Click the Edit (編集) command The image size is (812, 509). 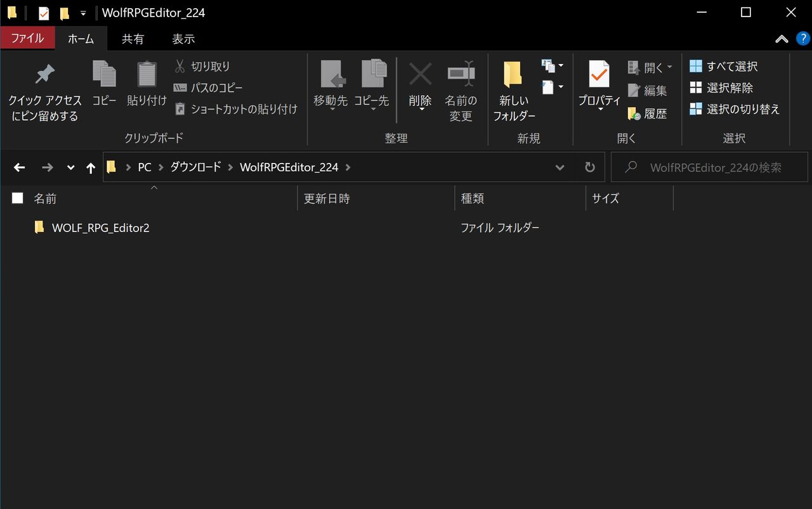tap(647, 91)
